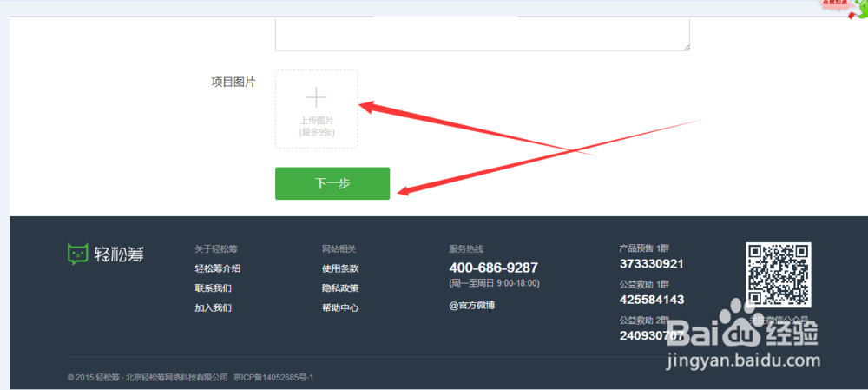Open the 联系我们 link
The width and height of the screenshot is (868, 390).
pos(214,288)
